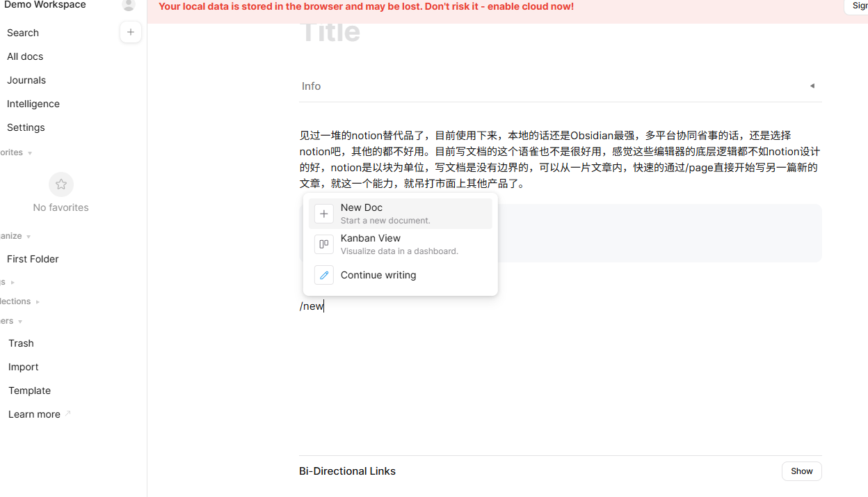Click the plus icon beside Search
This screenshot has height=497, width=868.
pyautogui.click(x=131, y=32)
